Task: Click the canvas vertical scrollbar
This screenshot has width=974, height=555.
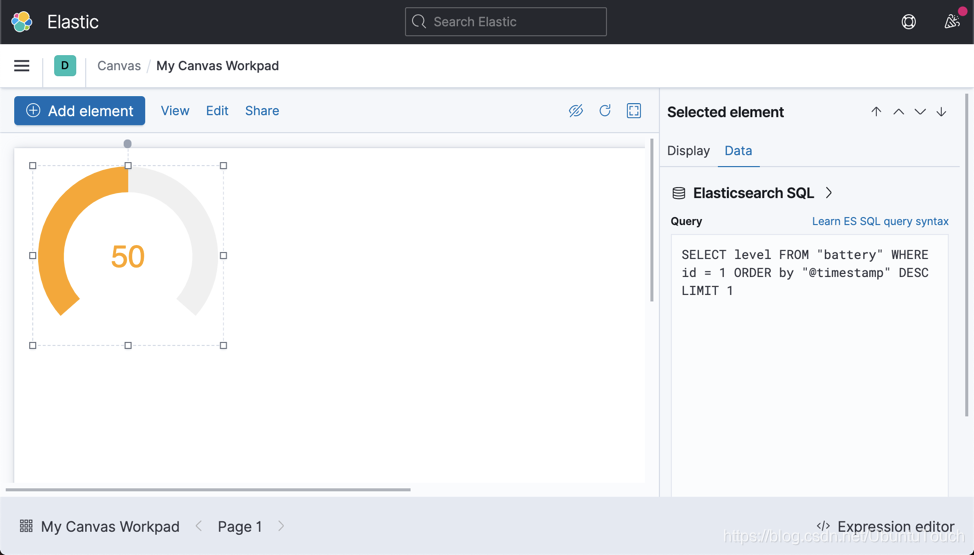Action: (652, 221)
